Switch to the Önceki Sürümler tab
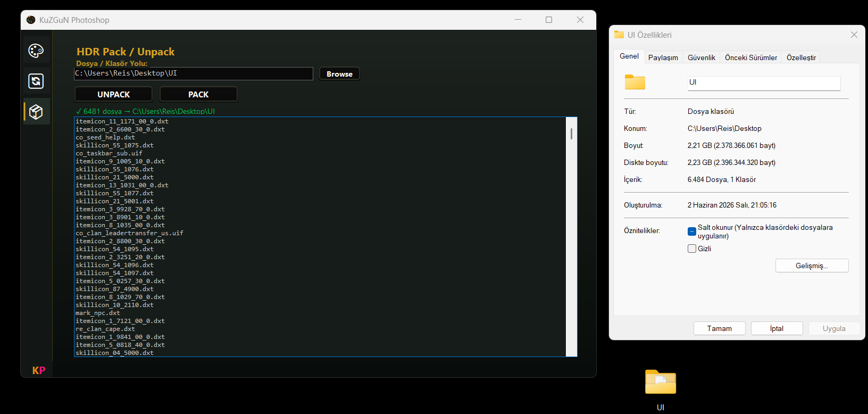The height and width of the screenshot is (414, 868). pyautogui.click(x=751, y=57)
